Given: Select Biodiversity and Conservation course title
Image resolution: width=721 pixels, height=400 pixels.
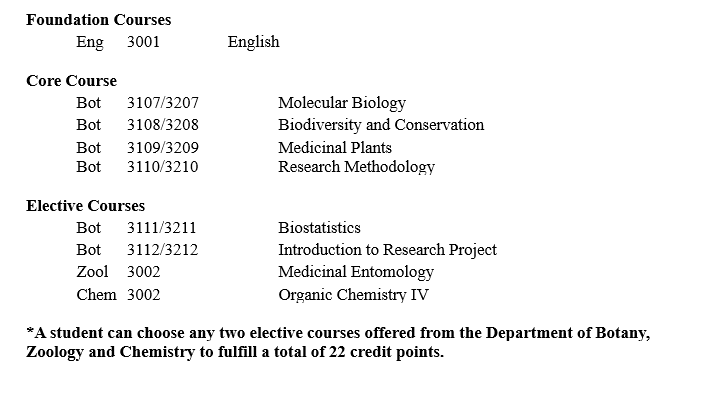Looking at the screenshot, I should 380,125.
